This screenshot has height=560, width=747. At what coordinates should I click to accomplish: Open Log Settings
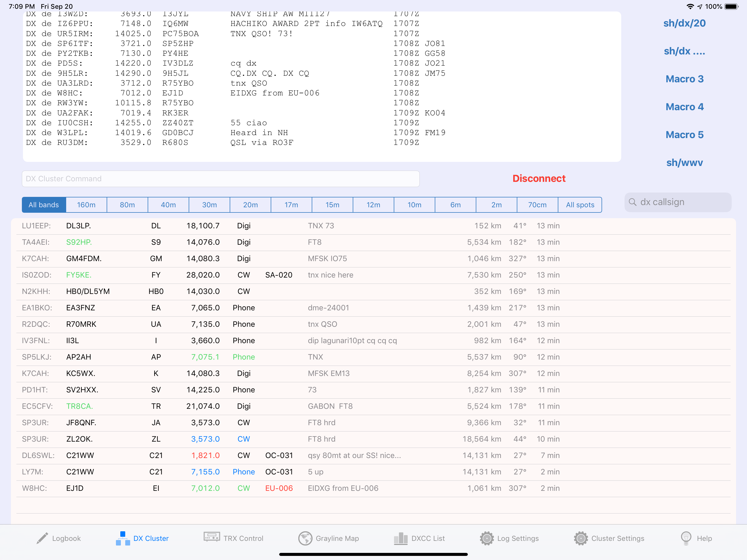point(487,538)
